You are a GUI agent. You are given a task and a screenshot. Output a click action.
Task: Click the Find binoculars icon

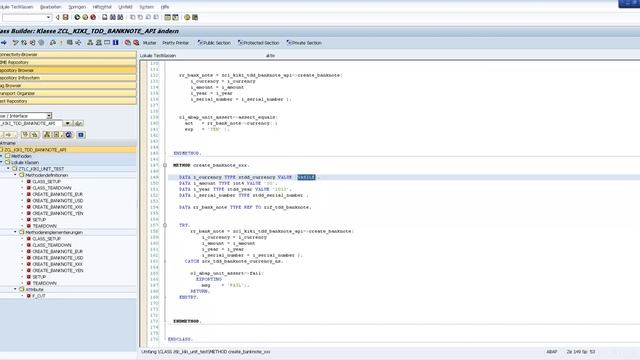pos(113,17)
